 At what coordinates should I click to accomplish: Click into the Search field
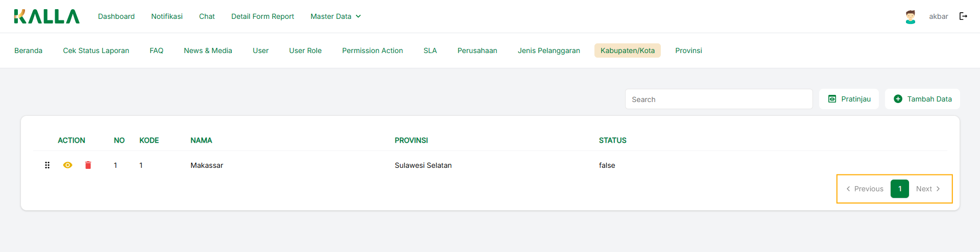[719, 99]
